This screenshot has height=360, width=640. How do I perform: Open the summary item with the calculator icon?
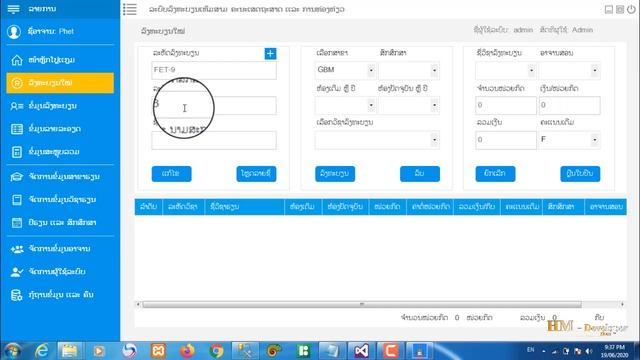pos(60,152)
